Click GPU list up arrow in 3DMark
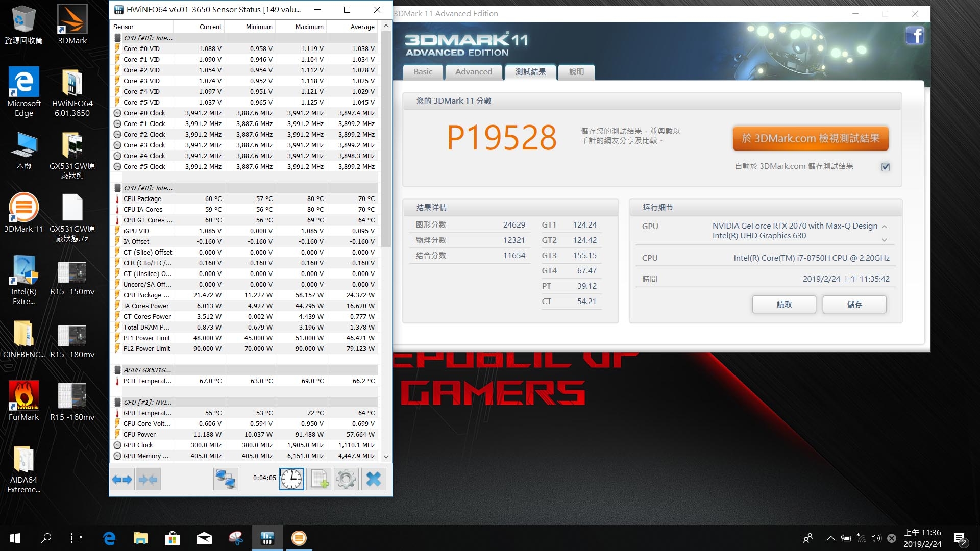The image size is (980, 551). (x=884, y=227)
